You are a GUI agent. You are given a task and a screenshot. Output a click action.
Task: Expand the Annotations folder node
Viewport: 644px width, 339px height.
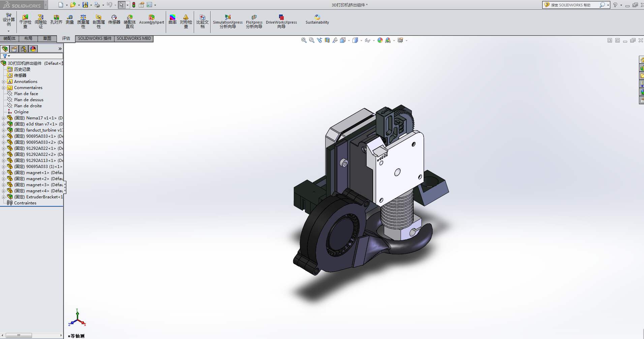click(x=4, y=82)
